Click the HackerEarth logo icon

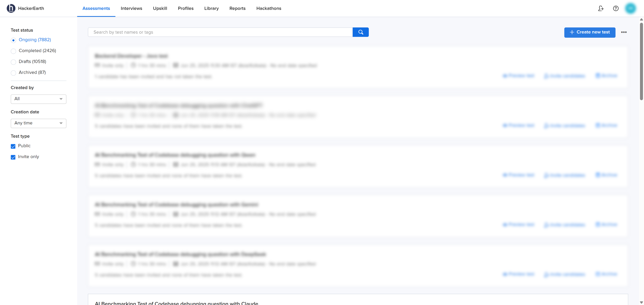[11, 8]
